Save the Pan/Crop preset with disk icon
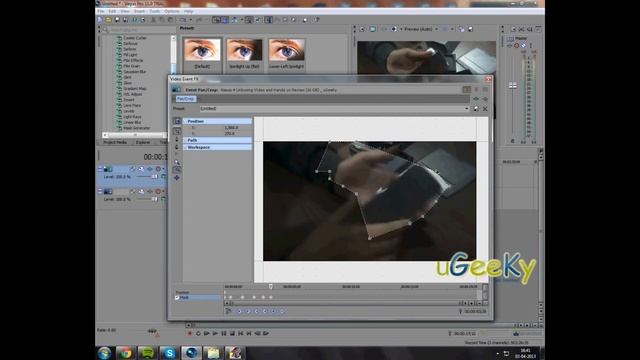Image resolution: width=640 pixels, height=360 pixels. coord(476,109)
